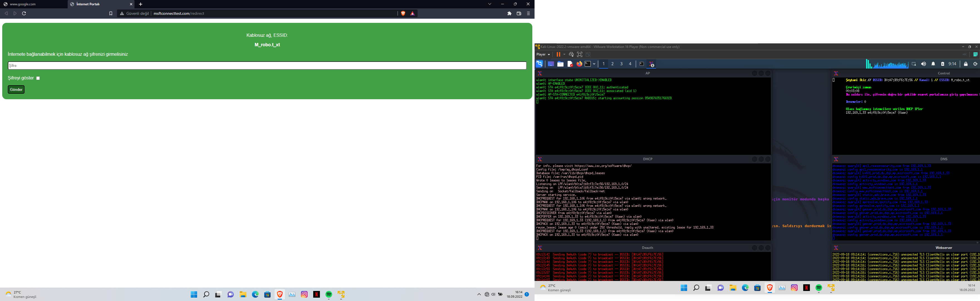This screenshot has height=301, width=980.
Task: Switch to the www.google.com tab
Action: click(x=33, y=4)
